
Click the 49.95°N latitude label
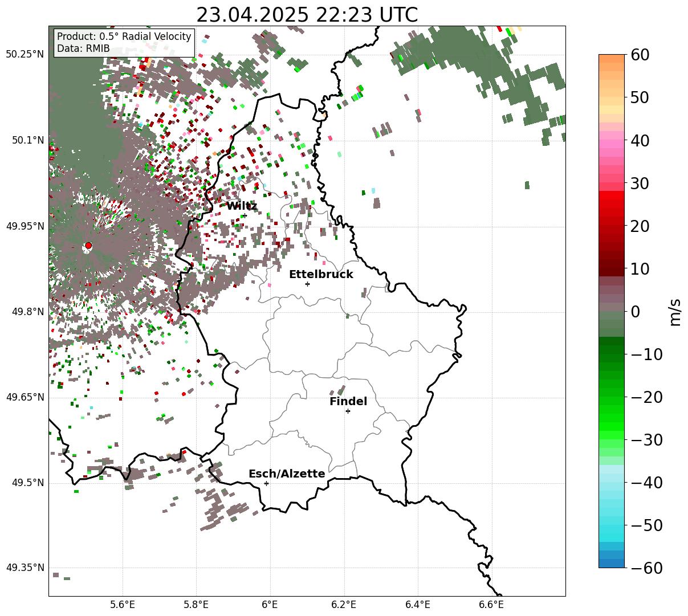point(25,226)
